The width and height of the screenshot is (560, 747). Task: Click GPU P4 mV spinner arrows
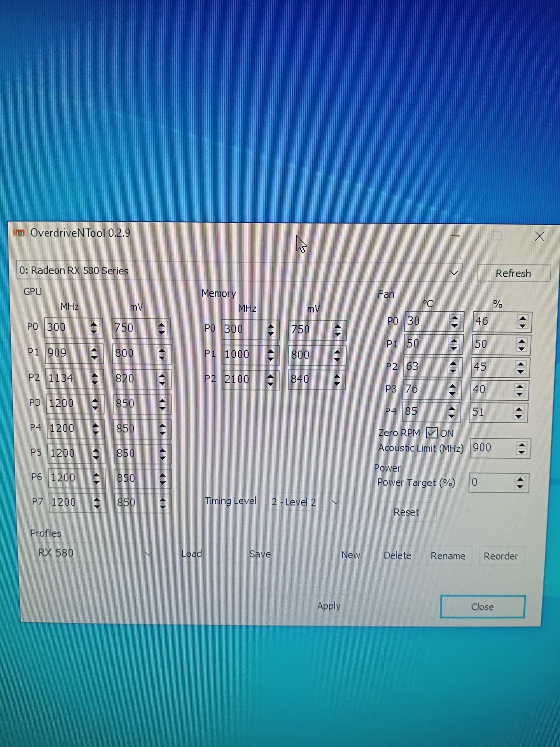tap(162, 430)
